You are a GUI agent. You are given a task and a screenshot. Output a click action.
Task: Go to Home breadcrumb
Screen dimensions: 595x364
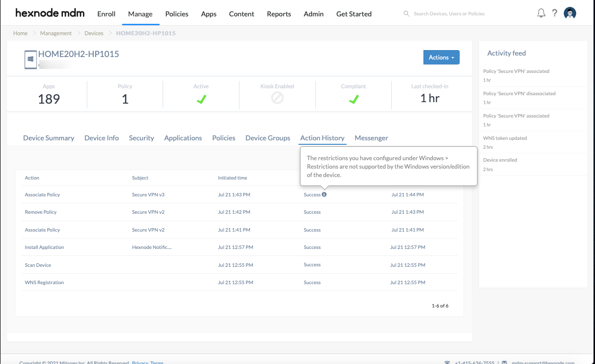click(20, 33)
